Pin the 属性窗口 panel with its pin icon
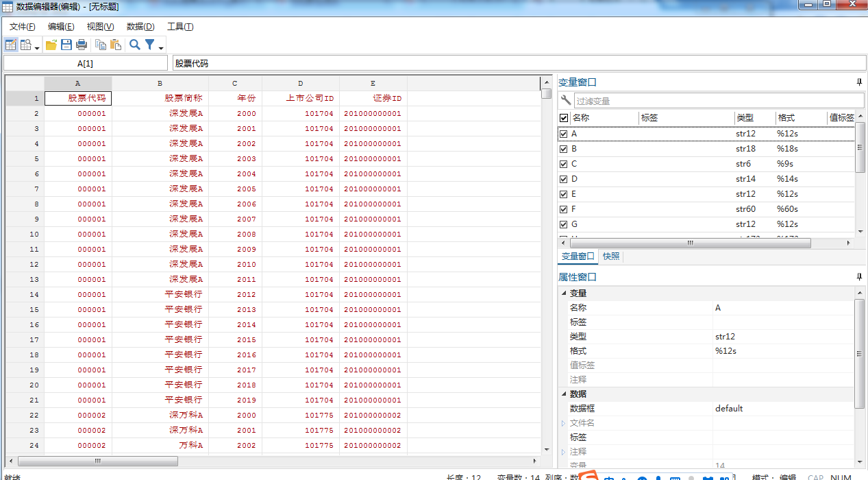The height and width of the screenshot is (480, 868). 859,277
